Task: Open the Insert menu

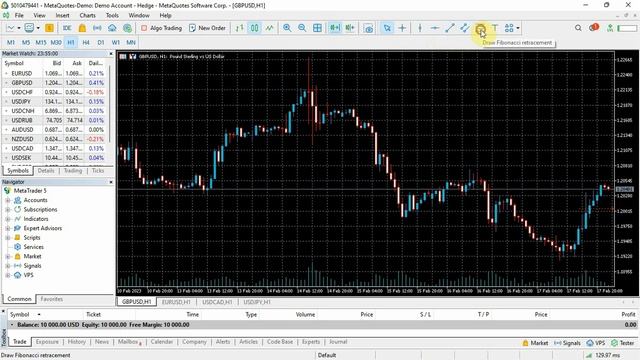Action: tap(62, 16)
